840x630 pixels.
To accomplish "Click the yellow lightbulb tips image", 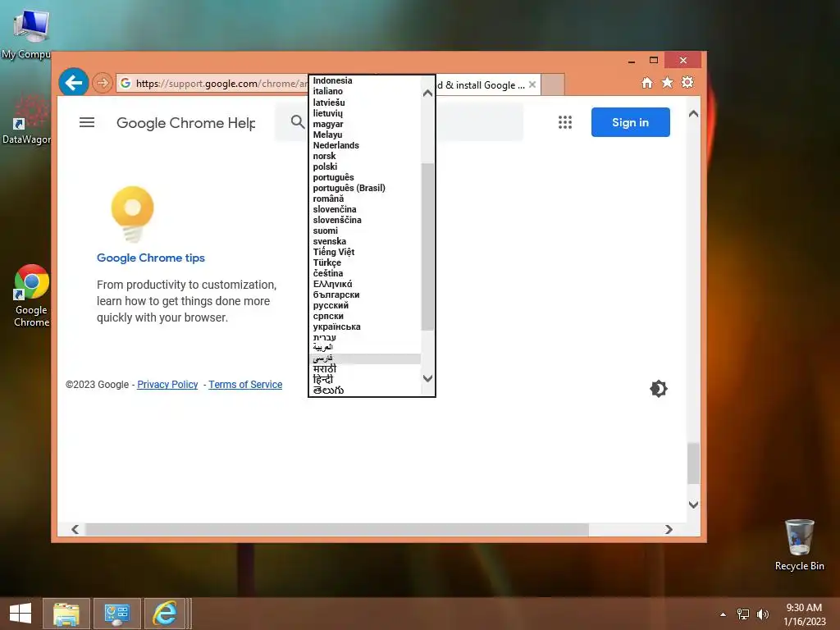I will [132, 214].
